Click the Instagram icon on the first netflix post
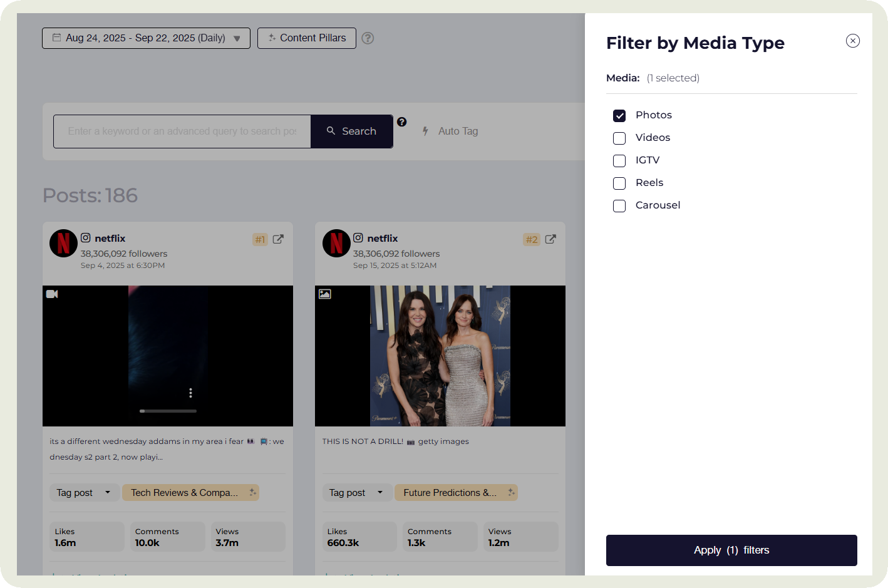The width and height of the screenshot is (888, 588). [86, 238]
